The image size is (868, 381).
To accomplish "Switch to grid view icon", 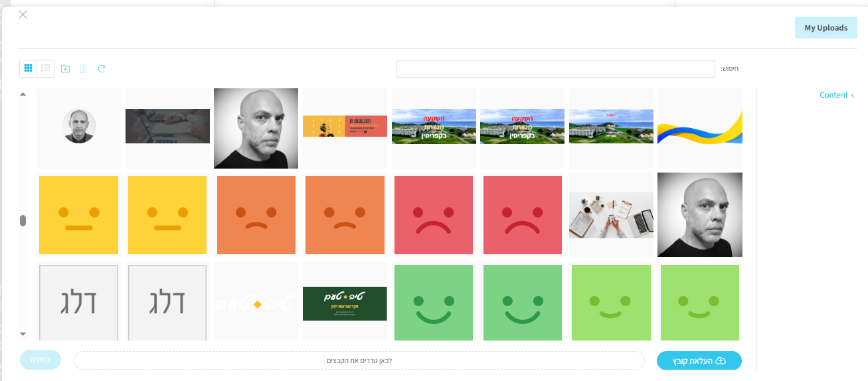I will [x=28, y=68].
